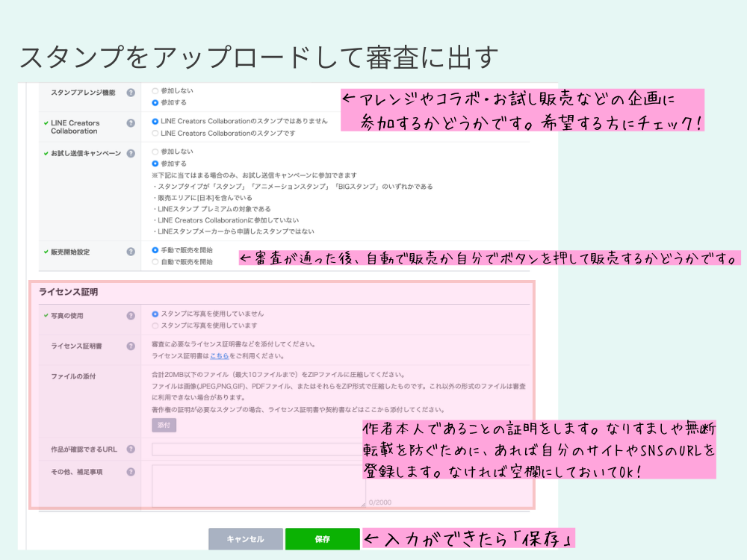Open help for 作品が確認できるURL
747x560 pixels.
coord(129,449)
